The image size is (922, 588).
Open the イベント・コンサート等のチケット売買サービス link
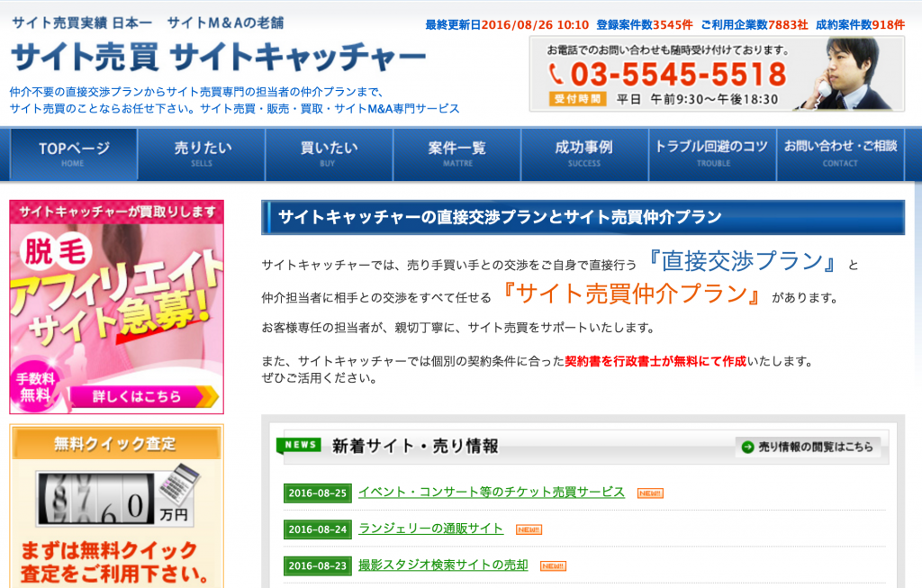491,492
